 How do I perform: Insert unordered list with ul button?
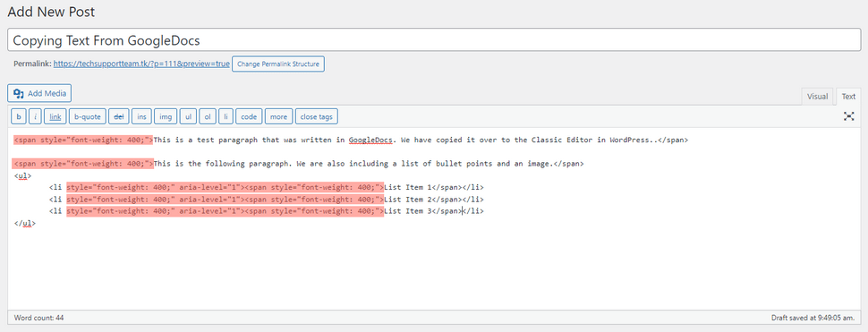tap(188, 116)
